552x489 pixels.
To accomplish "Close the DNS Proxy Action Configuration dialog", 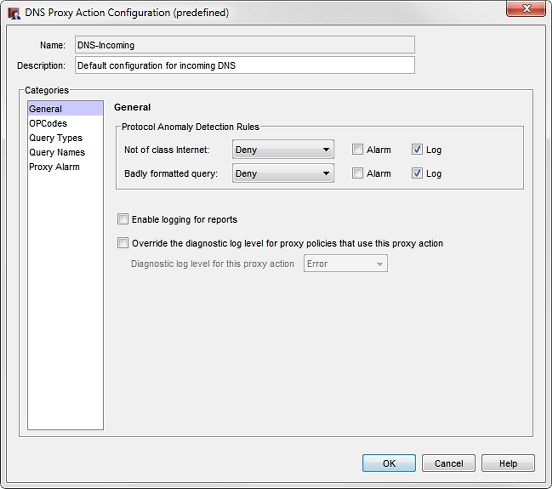I will [526, 8].
